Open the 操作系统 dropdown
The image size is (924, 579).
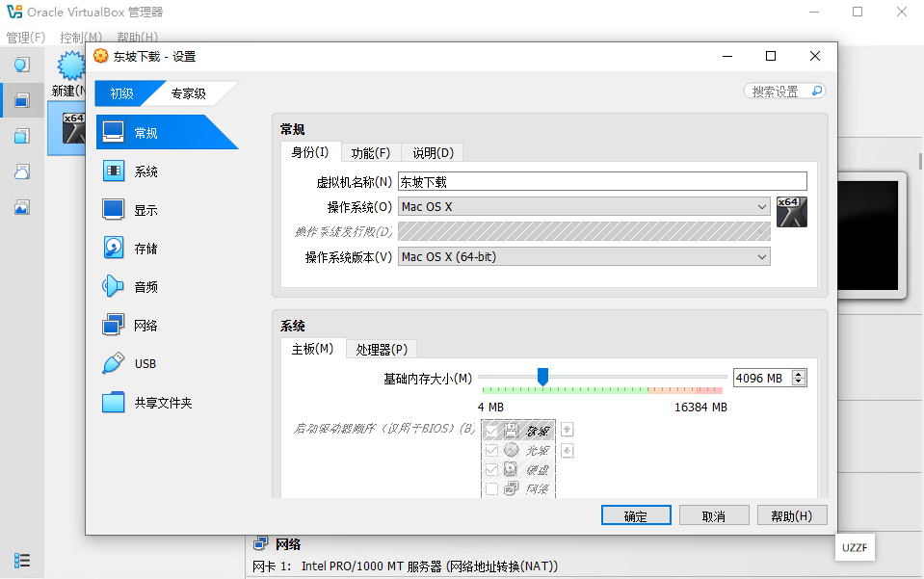764,206
